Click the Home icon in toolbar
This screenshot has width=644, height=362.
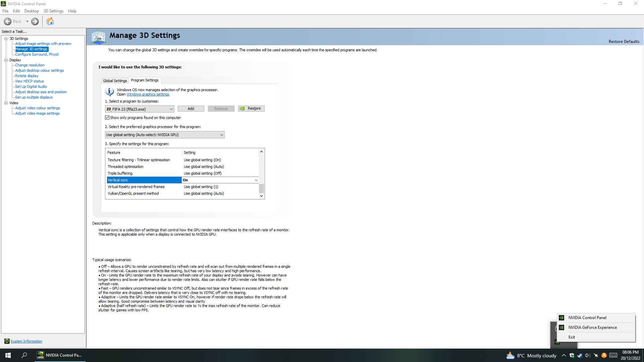pos(50,21)
